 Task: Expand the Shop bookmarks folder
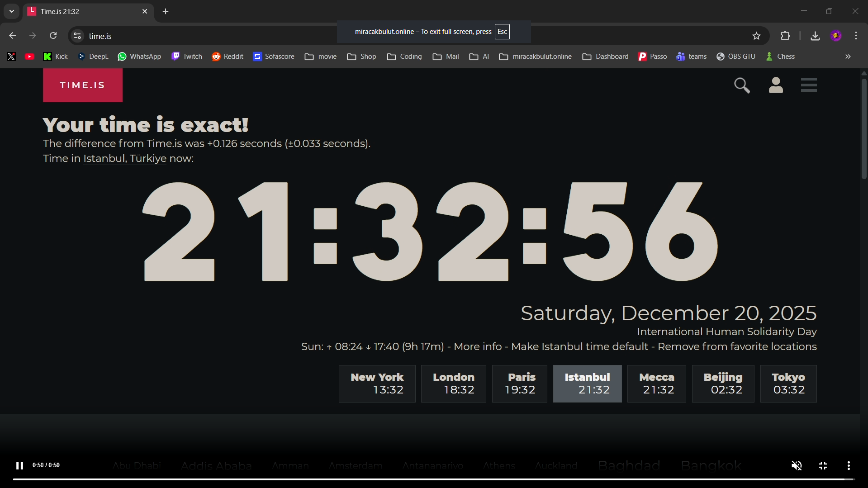pyautogui.click(x=361, y=57)
